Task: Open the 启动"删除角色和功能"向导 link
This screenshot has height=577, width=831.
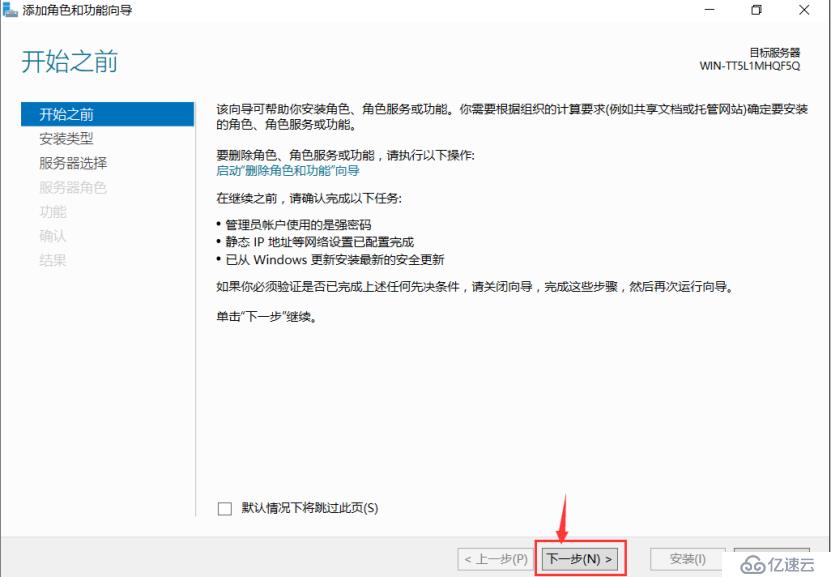Action: coord(288,171)
